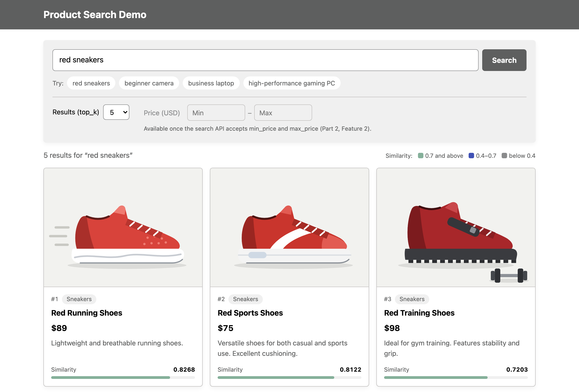Viewport: 579px width, 392px height.
Task: Click the blue 0.4–0.7 legend swatch
Action: [471, 156]
